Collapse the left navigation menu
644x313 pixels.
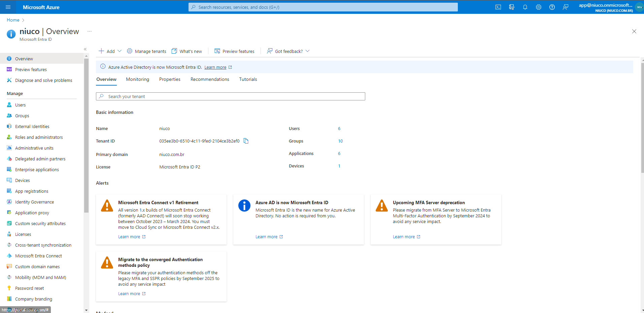(x=85, y=49)
